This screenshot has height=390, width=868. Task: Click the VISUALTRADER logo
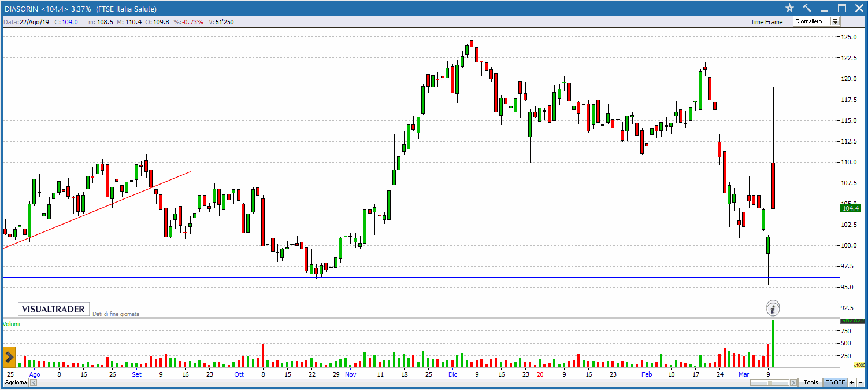click(53, 309)
